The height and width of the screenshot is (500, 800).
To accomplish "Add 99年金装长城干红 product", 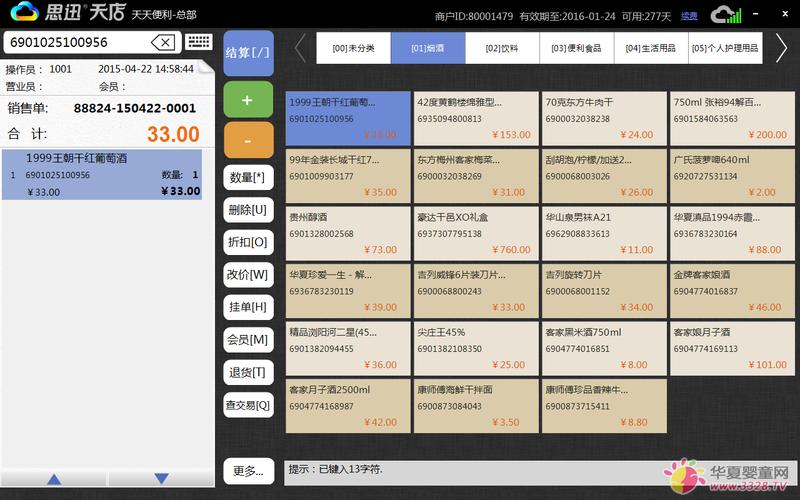I will tap(348, 176).
